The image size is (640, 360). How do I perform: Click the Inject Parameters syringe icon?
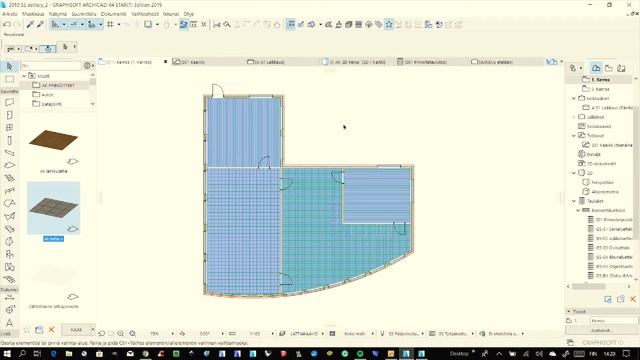click(x=40, y=24)
